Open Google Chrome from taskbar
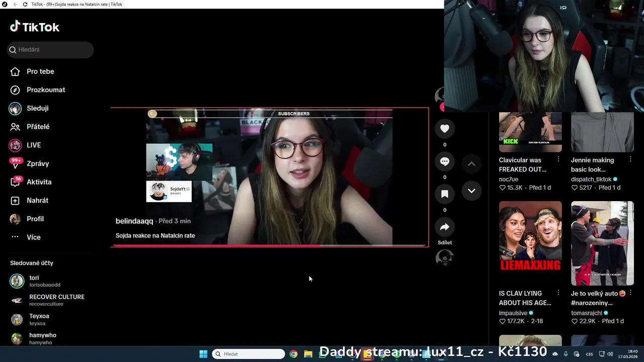This screenshot has width=644, height=362. pyautogui.click(x=293, y=354)
